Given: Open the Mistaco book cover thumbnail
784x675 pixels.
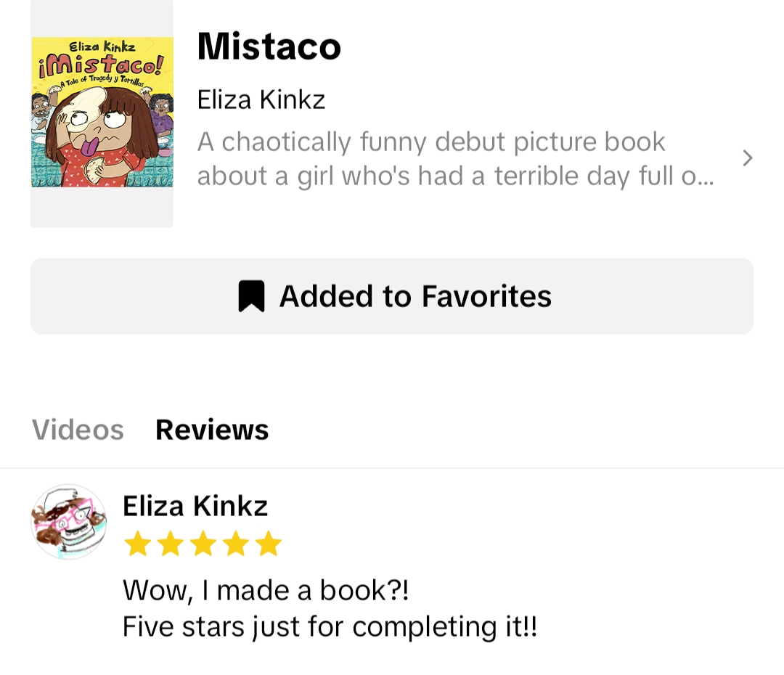Looking at the screenshot, I should pyautogui.click(x=102, y=113).
